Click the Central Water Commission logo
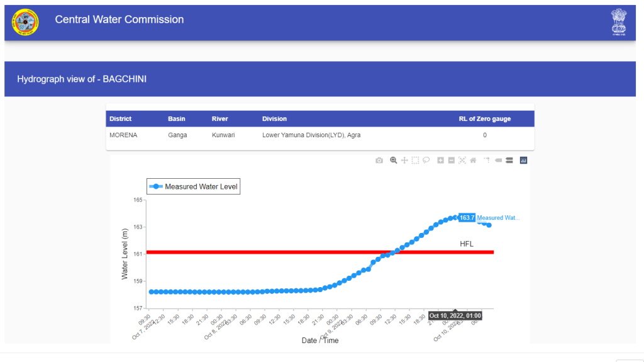The height and width of the screenshot is (362, 644). (x=25, y=23)
